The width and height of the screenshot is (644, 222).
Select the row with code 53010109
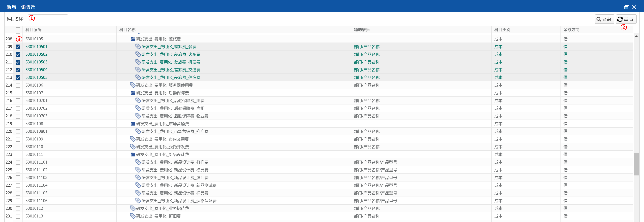pyautogui.click(x=319, y=139)
